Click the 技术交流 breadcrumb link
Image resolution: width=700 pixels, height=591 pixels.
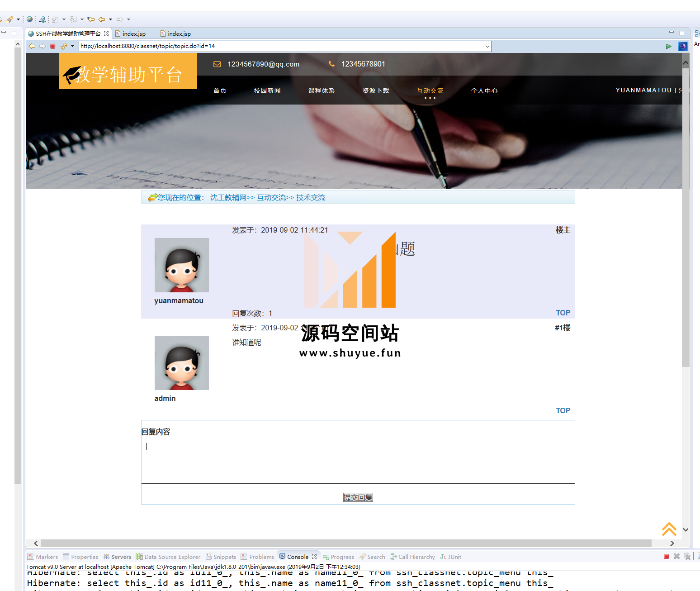coord(311,197)
